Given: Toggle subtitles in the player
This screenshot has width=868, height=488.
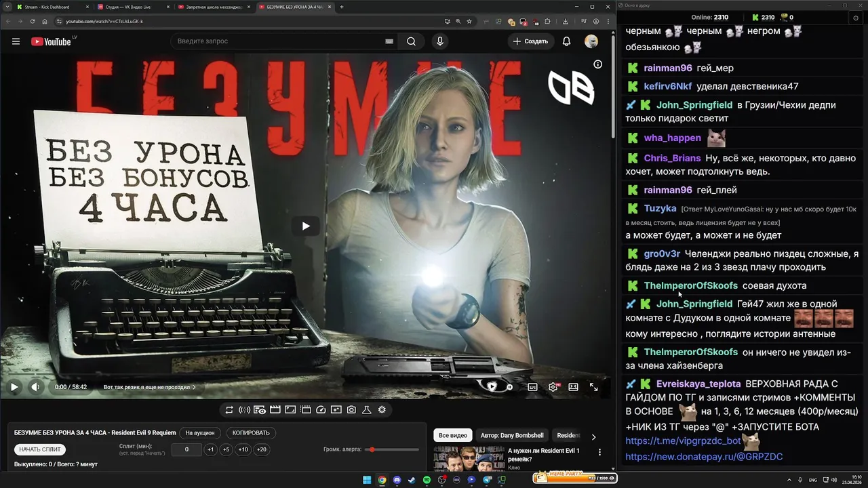Looking at the screenshot, I should (532, 387).
